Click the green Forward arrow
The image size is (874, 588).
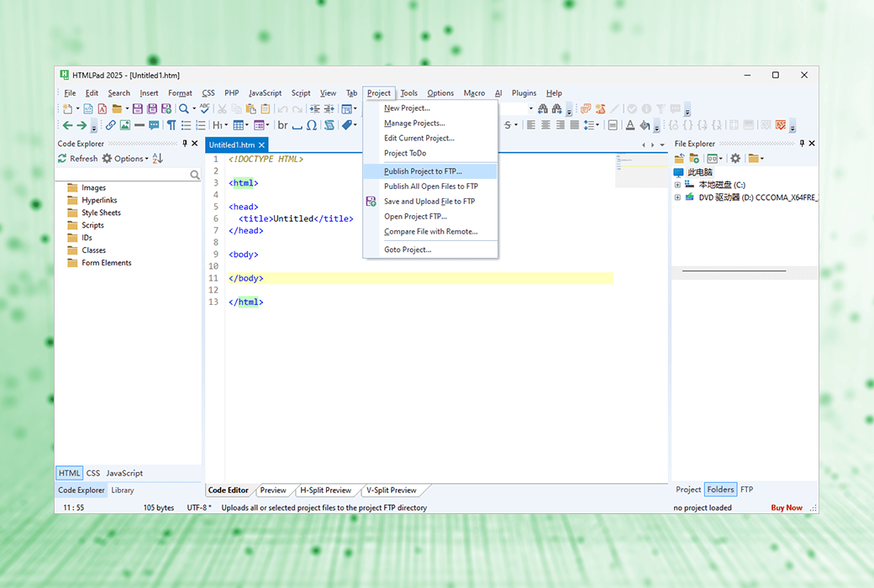click(x=82, y=125)
